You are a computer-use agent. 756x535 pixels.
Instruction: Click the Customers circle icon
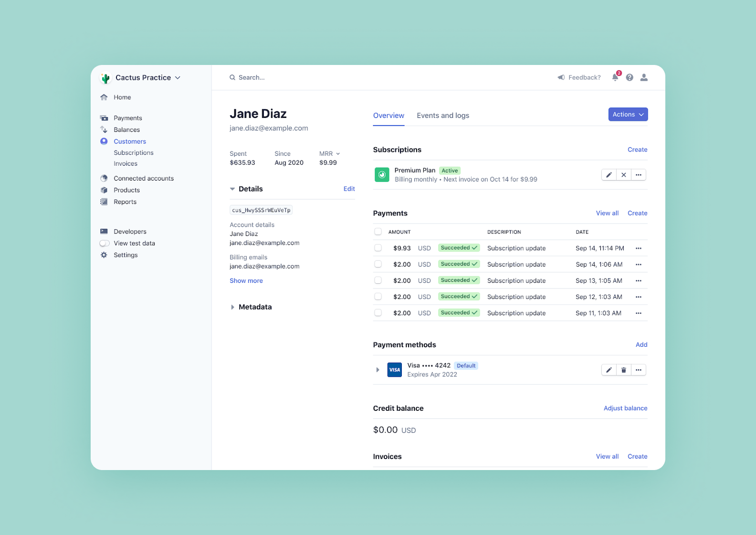104,141
